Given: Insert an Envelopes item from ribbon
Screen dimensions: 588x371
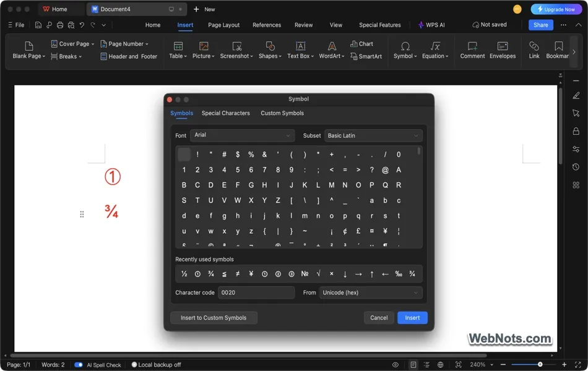Looking at the screenshot, I should (x=502, y=49).
